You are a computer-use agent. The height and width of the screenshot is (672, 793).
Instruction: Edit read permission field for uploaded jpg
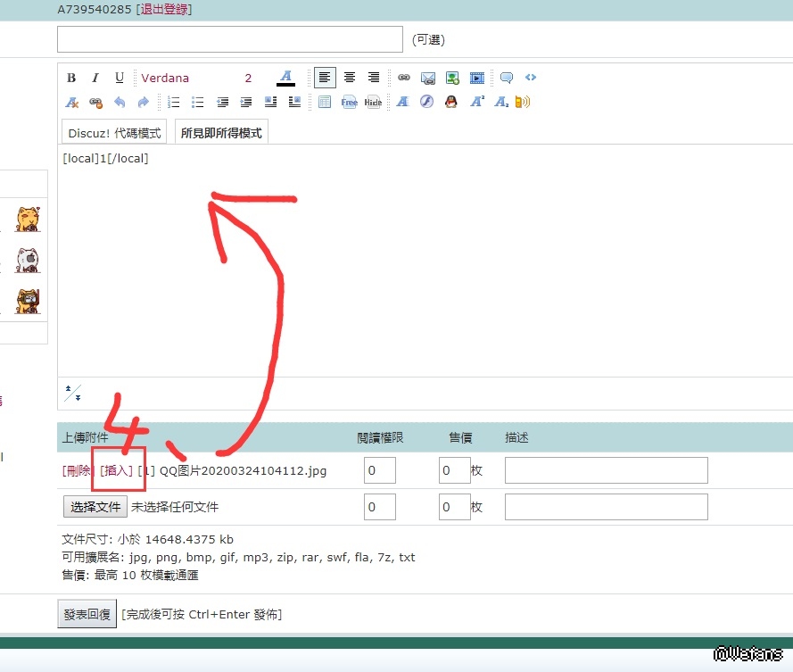coord(380,470)
